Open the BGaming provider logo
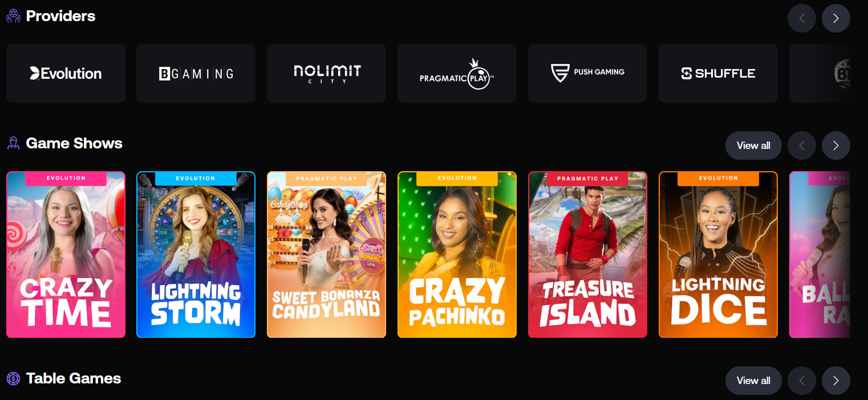The image size is (868, 400). tap(196, 73)
